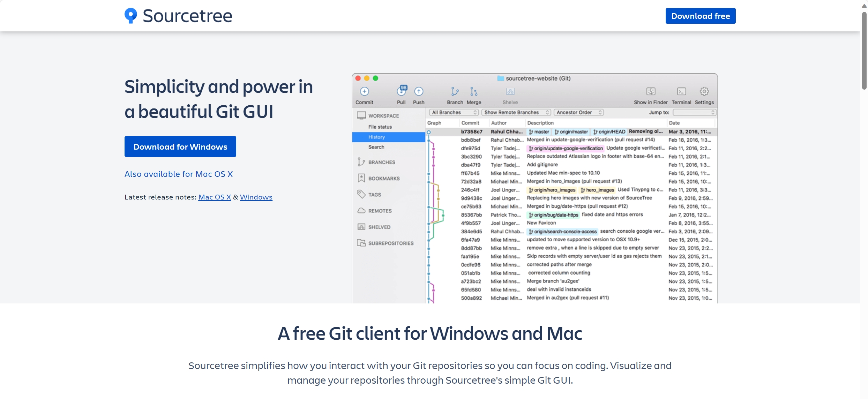Click the Download for Windows button
Screen dimensions: 868x399
(180, 146)
